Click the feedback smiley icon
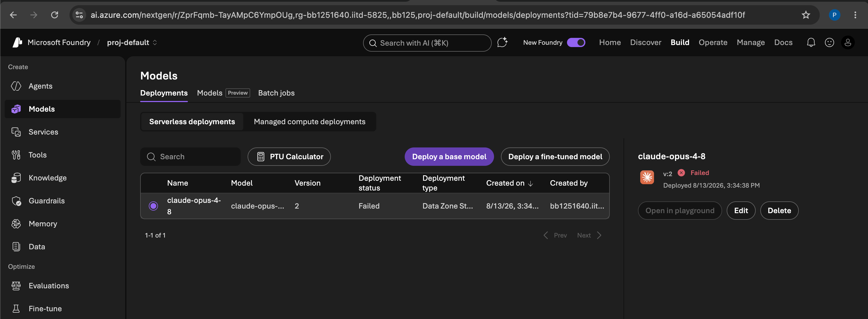This screenshot has height=319, width=868. click(x=829, y=42)
